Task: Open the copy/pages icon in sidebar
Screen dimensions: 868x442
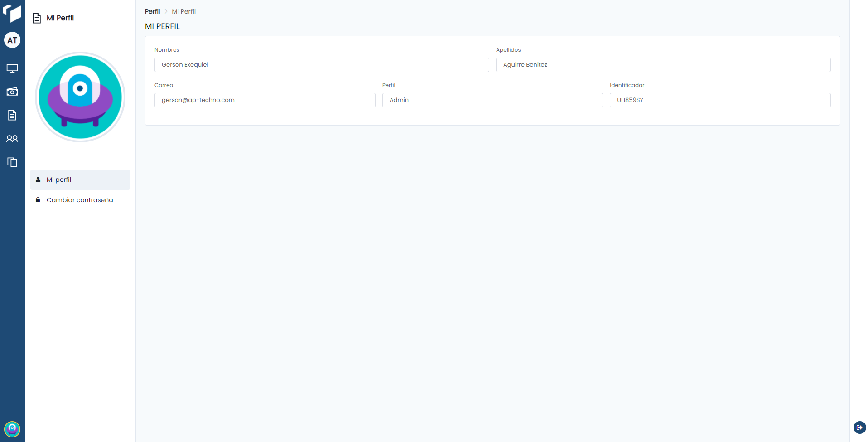Action: click(x=12, y=162)
